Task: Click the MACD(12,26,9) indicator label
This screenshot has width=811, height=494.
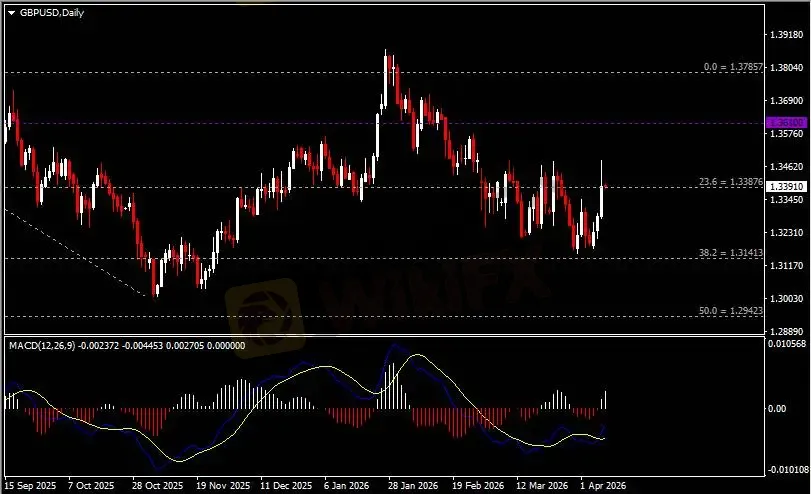Action: pos(42,346)
